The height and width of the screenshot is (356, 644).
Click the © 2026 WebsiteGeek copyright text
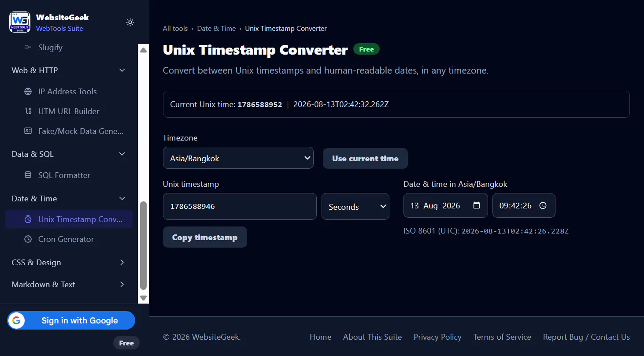[x=202, y=337]
